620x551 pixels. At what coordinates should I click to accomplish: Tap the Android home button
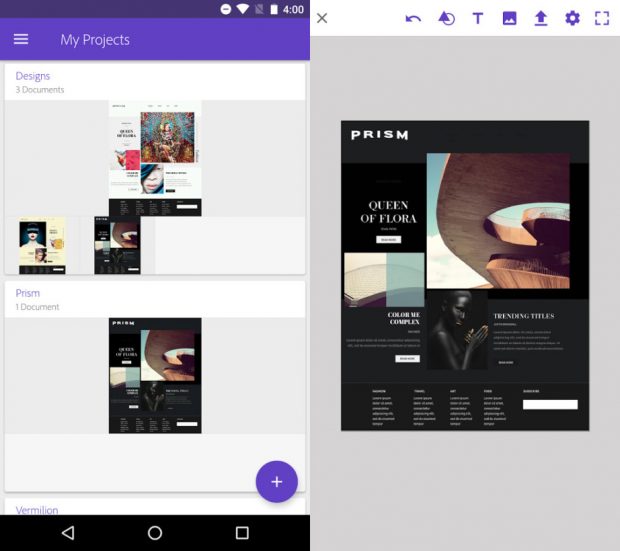(155, 533)
